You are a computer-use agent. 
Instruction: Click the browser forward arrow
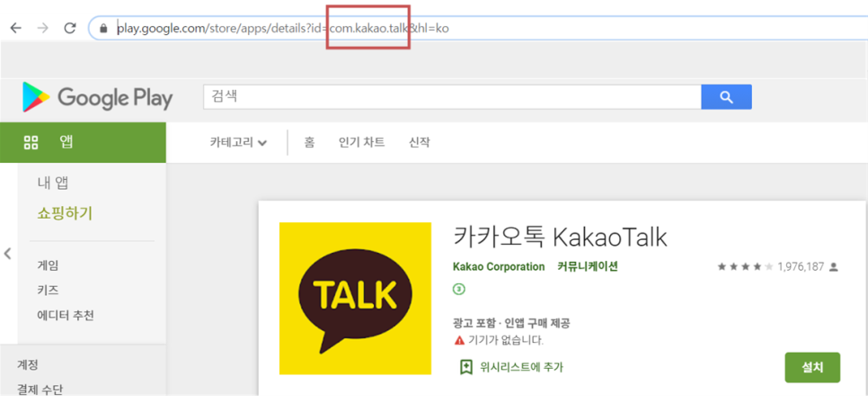pos(42,28)
